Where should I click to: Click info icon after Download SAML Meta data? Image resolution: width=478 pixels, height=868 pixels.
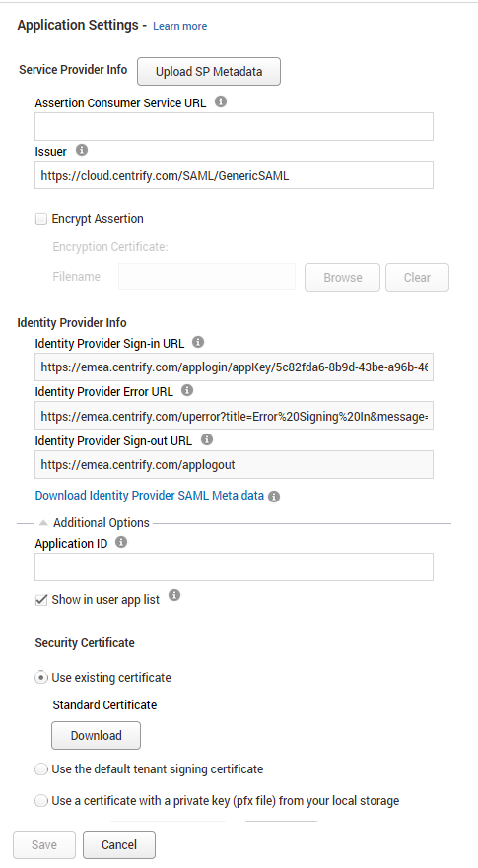(x=274, y=496)
